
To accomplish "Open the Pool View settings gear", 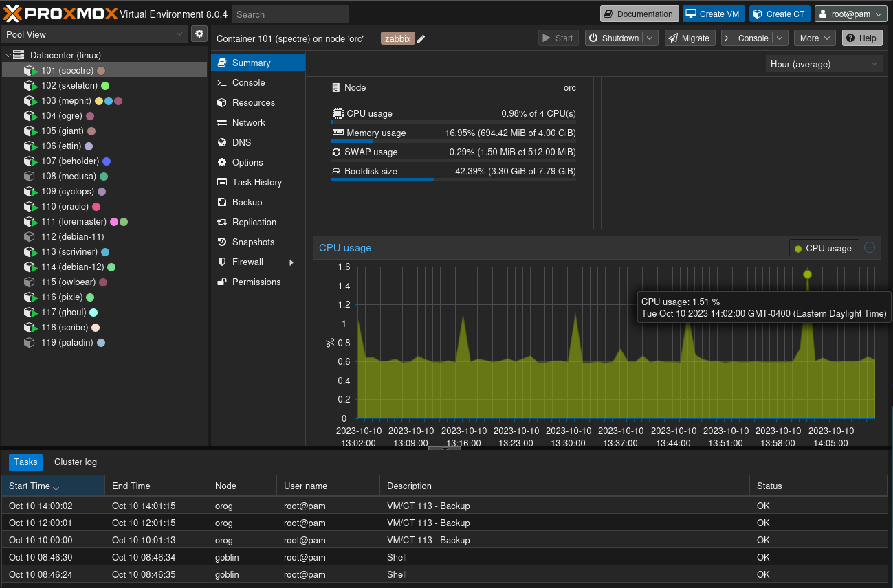I will [199, 34].
